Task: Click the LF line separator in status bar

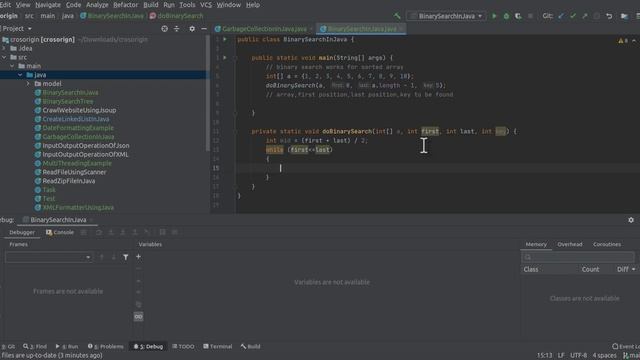Action: (561, 356)
